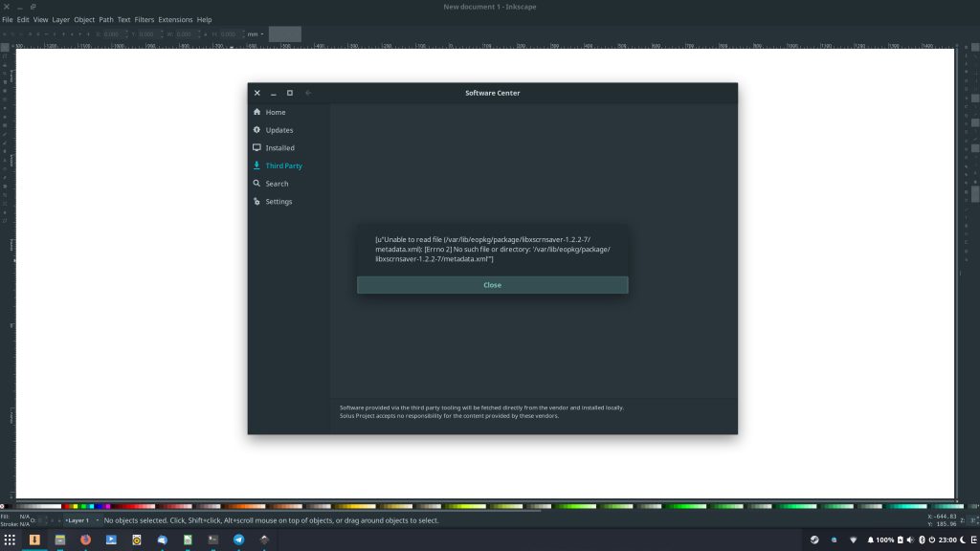Click the power icon in system tray

(931, 540)
